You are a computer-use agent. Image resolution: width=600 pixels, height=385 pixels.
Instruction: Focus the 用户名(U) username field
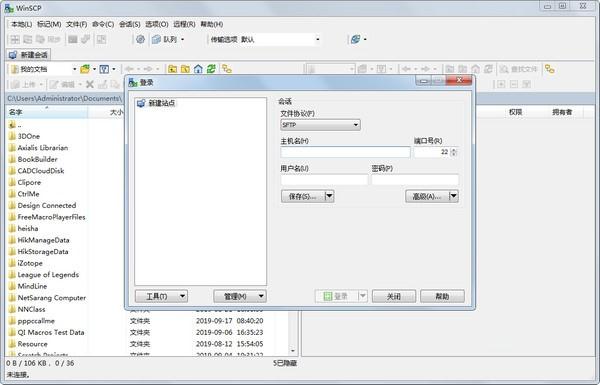(x=324, y=179)
